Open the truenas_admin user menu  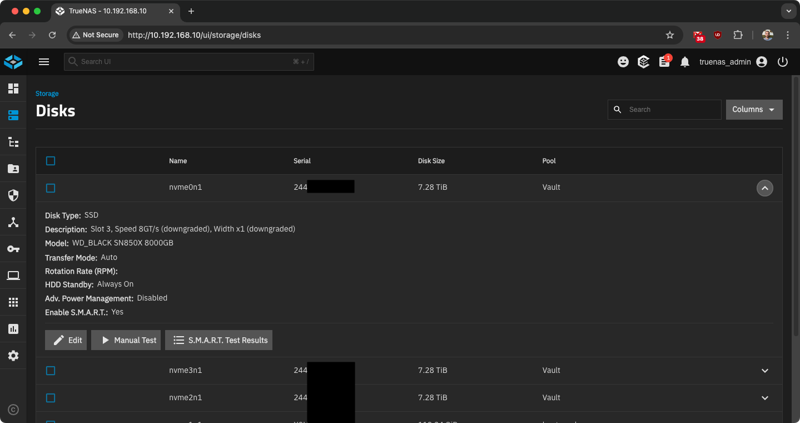tap(733, 62)
